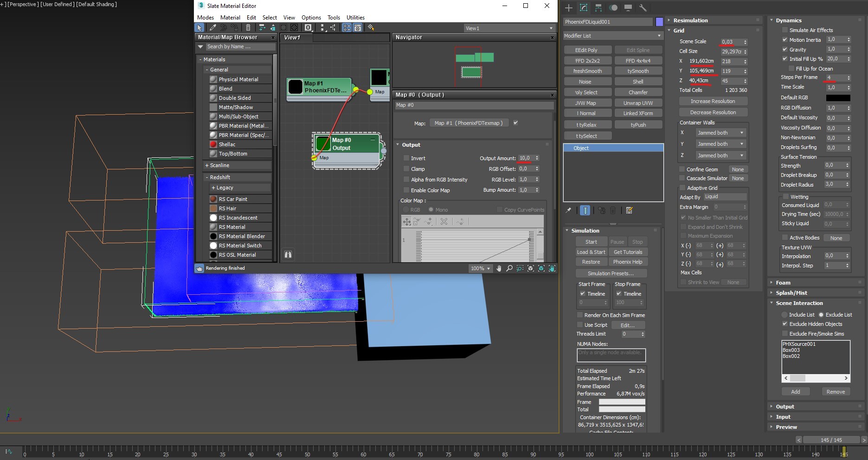The height and width of the screenshot is (460, 868).
Task: Delete selected node with trash icon in Slate toolbar
Action: coord(248,28)
